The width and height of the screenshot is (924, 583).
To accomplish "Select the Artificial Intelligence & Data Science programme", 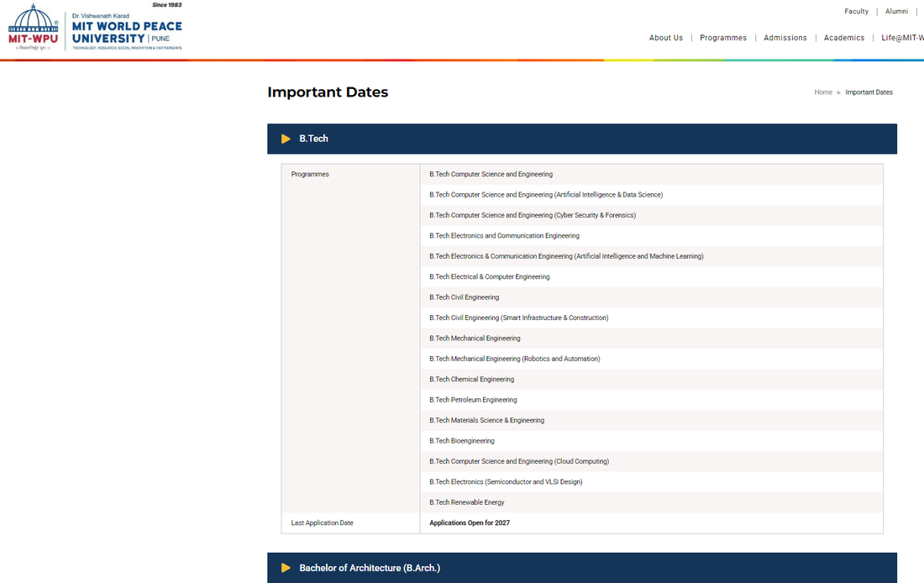I will pyautogui.click(x=652, y=195).
